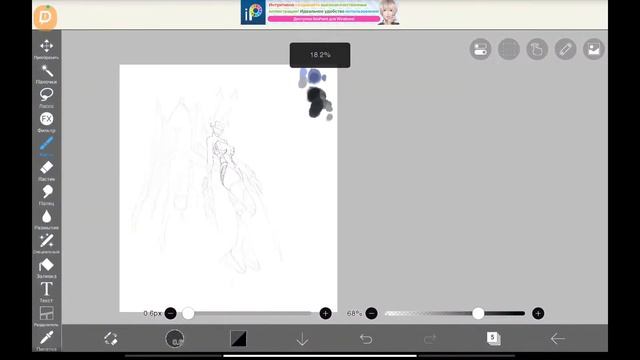Screen dimensions: 640x360
Task: Open the selection area dashed-square button
Action: (509, 49)
